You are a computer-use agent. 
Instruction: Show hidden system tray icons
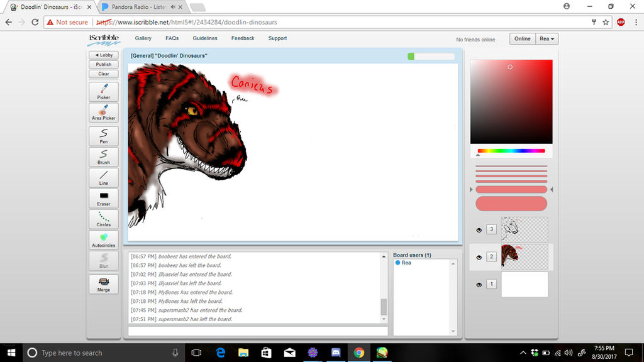pyautogui.click(x=523, y=353)
